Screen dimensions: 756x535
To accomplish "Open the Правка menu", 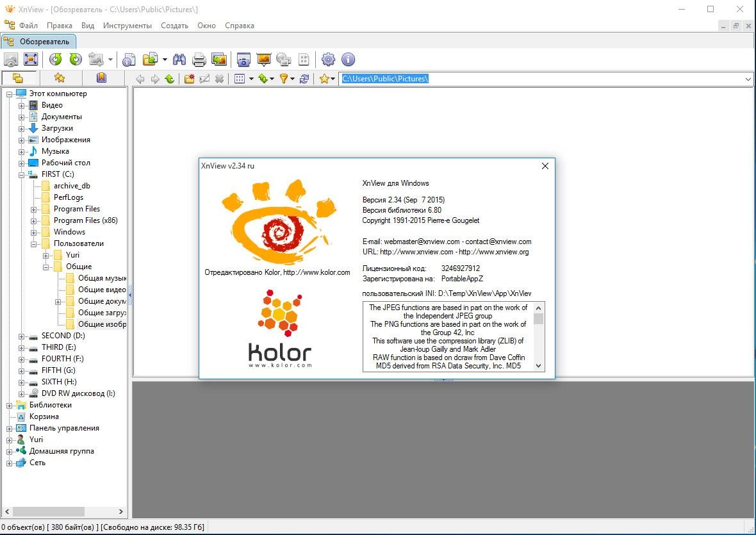I will [x=60, y=26].
